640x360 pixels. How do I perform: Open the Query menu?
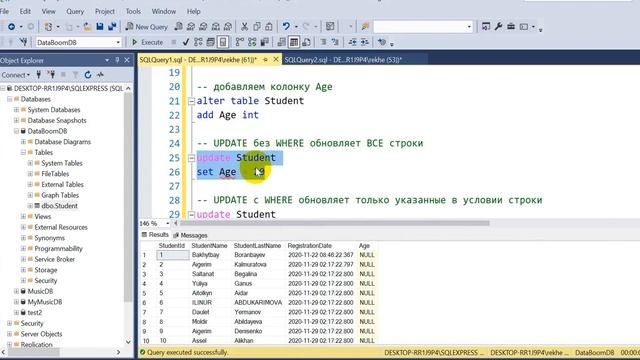pyautogui.click(x=75, y=11)
